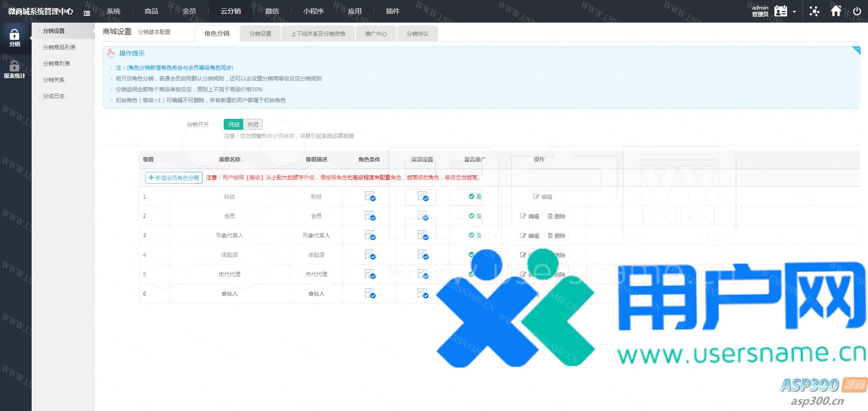Image resolution: width=868 pixels, height=411 pixels.
Task: Switch to the 分销设置 tab
Action: point(260,33)
